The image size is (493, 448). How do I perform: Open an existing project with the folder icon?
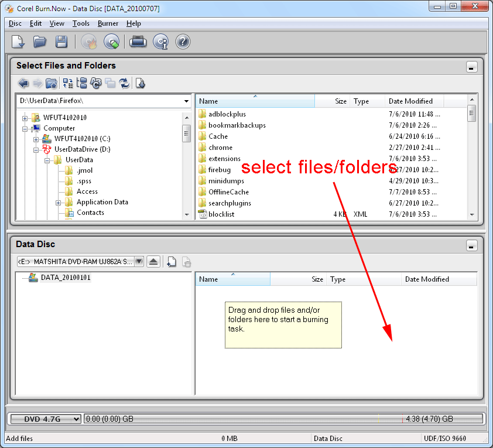(40, 42)
